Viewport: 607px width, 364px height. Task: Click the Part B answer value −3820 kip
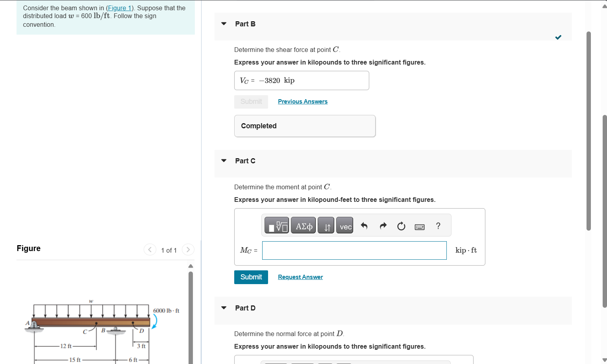click(x=277, y=80)
